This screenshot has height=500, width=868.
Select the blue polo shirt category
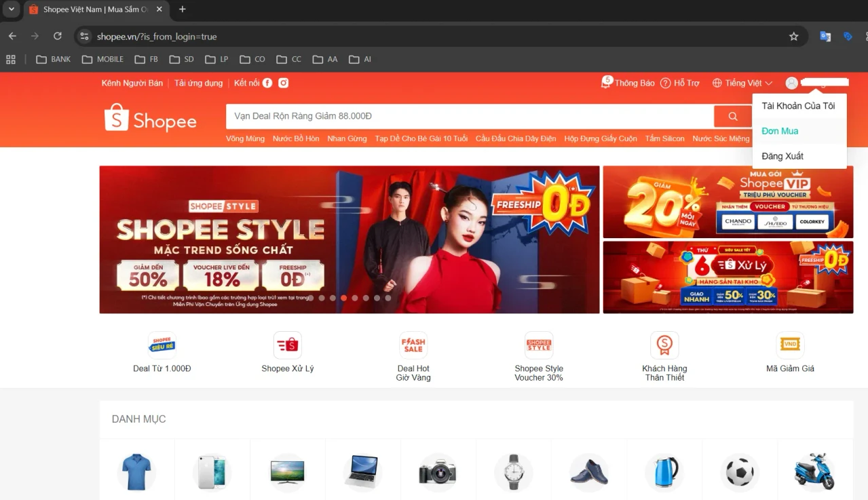137,472
